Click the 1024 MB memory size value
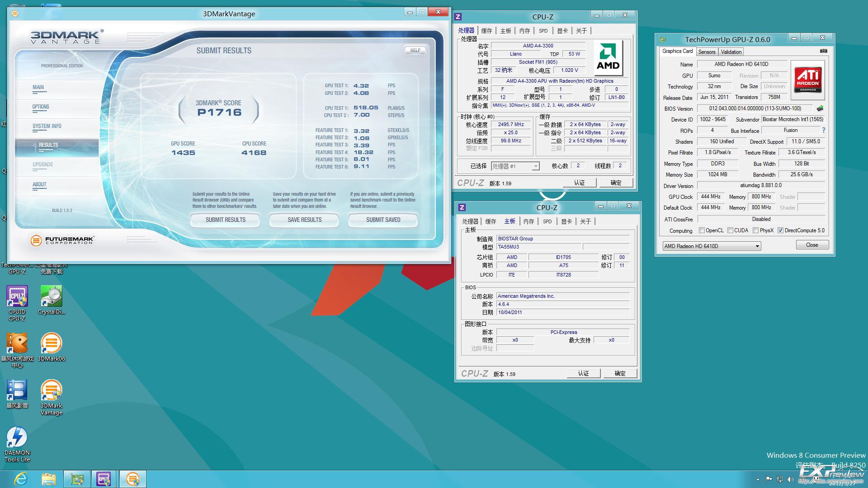The image size is (868, 488). pyautogui.click(x=717, y=174)
